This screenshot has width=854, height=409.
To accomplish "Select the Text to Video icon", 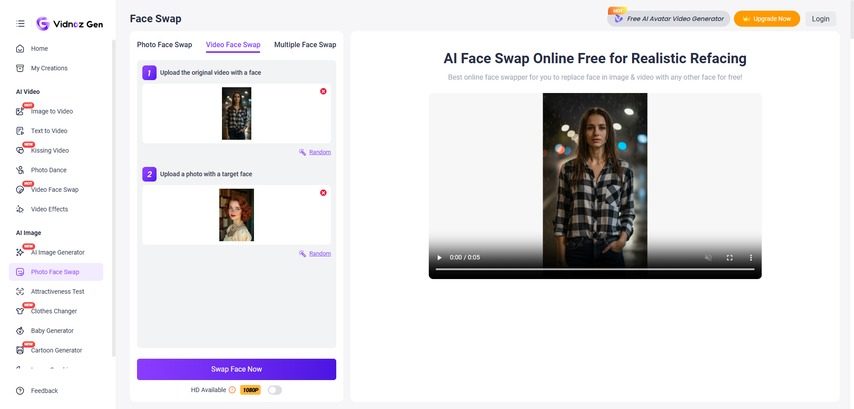I will 20,131.
